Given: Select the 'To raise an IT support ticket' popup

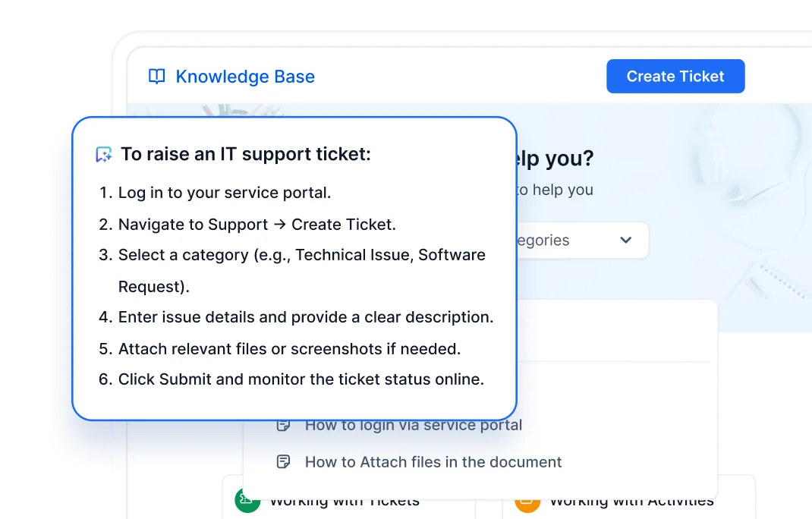Looking at the screenshot, I should click(294, 267).
